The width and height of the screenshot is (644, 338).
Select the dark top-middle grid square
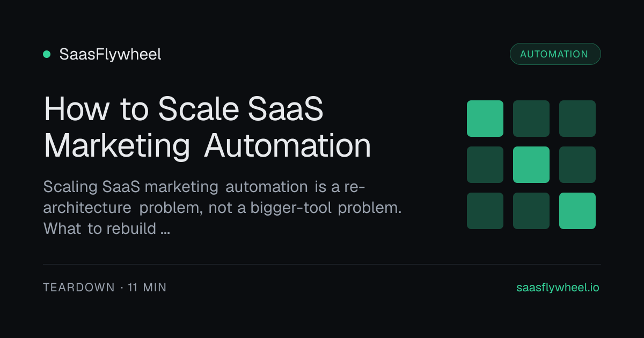point(531,119)
